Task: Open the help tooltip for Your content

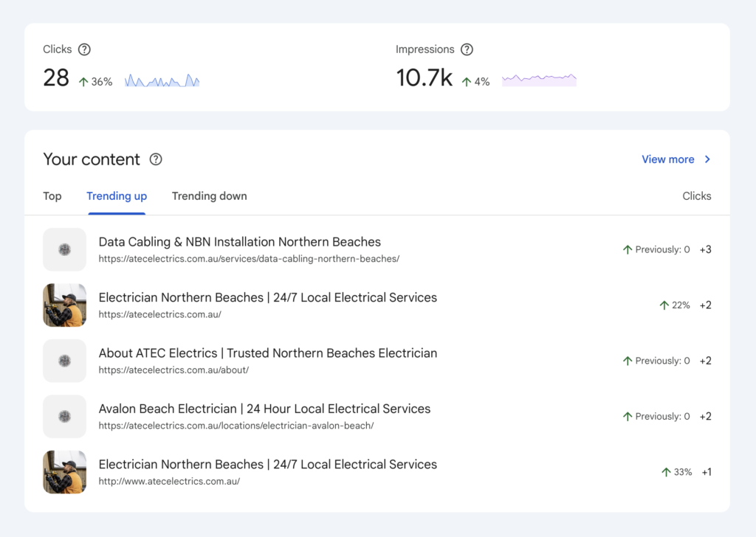Action: pyautogui.click(x=157, y=159)
